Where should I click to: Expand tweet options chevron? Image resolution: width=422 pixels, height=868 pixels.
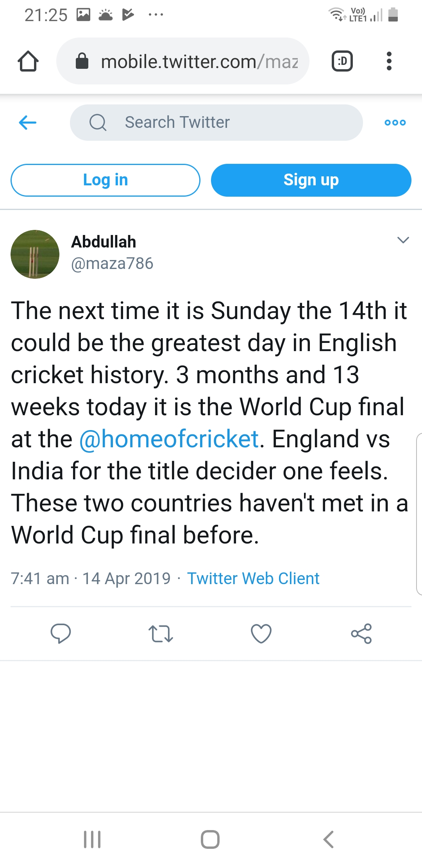click(x=403, y=240)
